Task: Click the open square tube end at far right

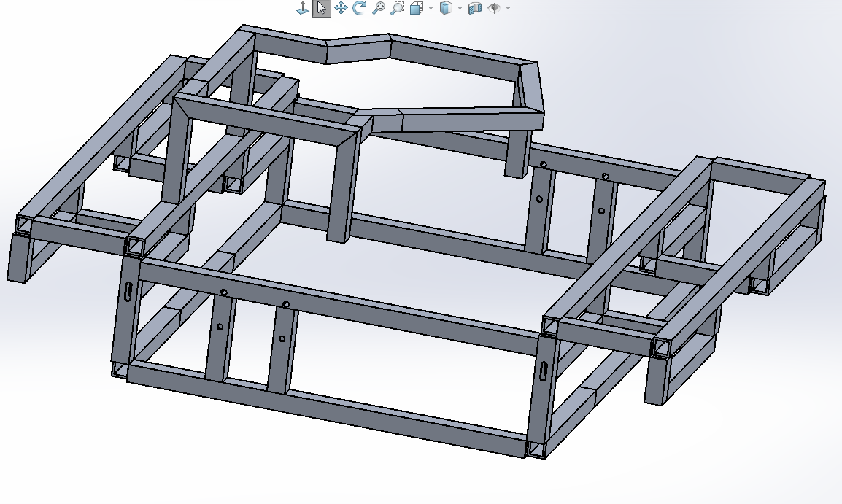Action: click(760, 285)
